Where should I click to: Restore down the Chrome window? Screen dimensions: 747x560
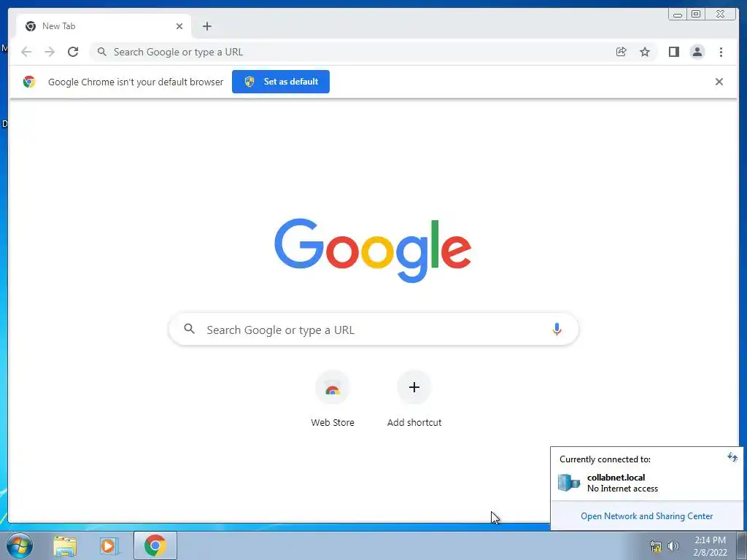695,15
